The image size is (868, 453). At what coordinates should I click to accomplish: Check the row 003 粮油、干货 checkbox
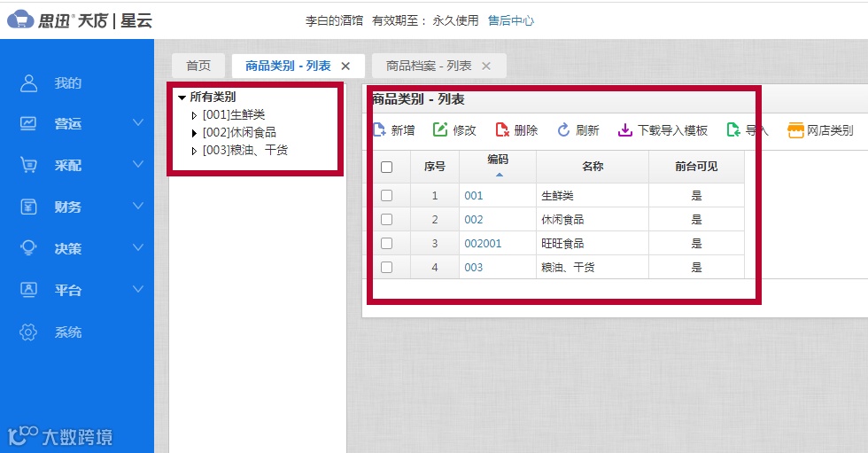tap(387, 267)
